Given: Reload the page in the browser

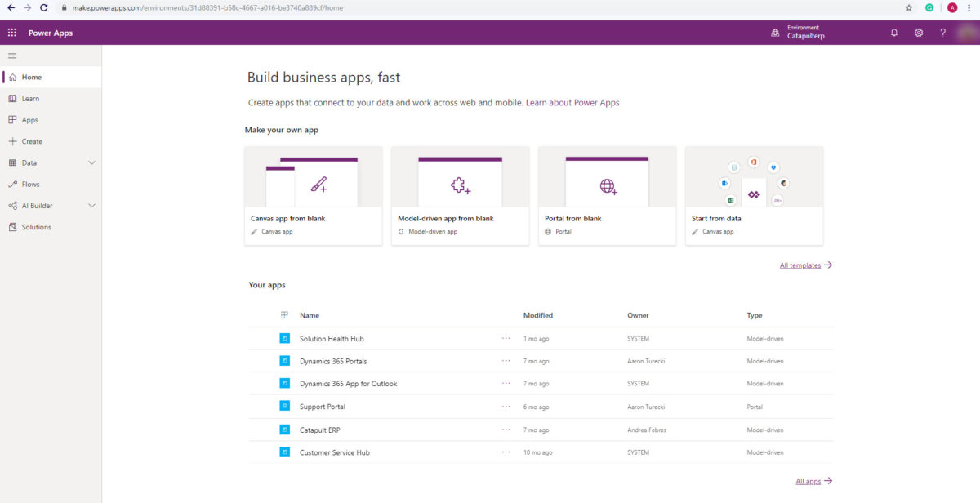Looking at the screenshot, I should (x=44, y=7).
